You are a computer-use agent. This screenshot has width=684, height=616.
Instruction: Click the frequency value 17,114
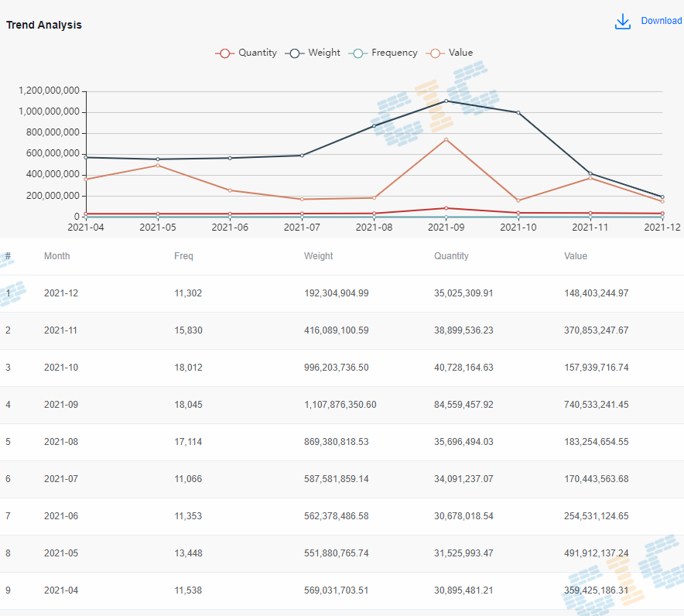coord(188,442)
